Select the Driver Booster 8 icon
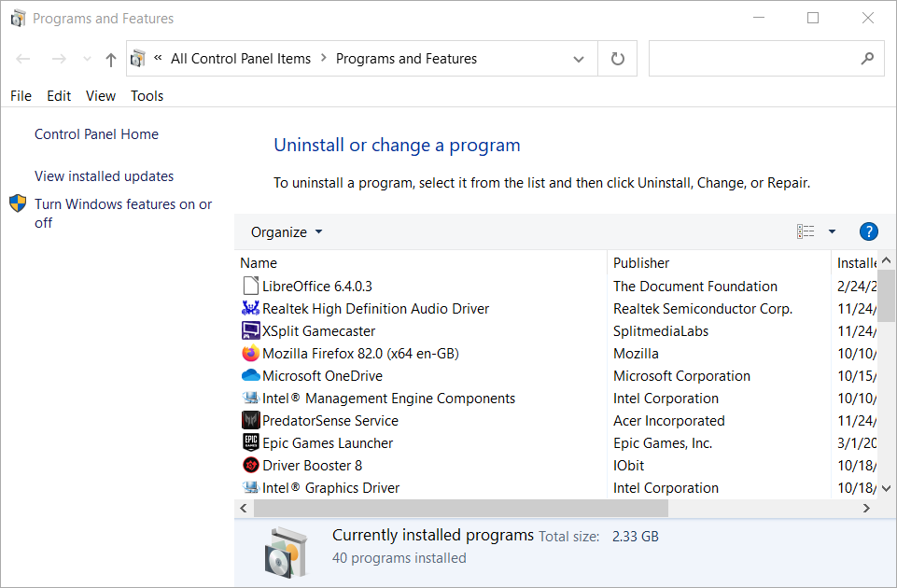 [x=250, y=465]
